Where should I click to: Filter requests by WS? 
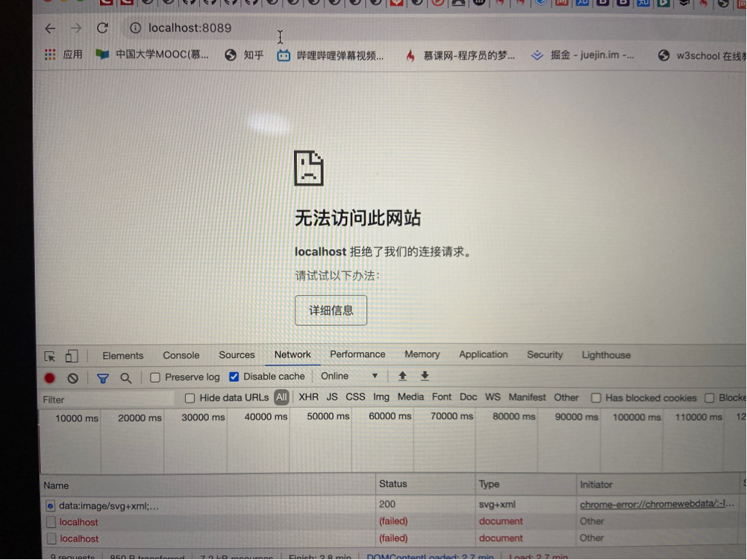(x=493, y=397)
